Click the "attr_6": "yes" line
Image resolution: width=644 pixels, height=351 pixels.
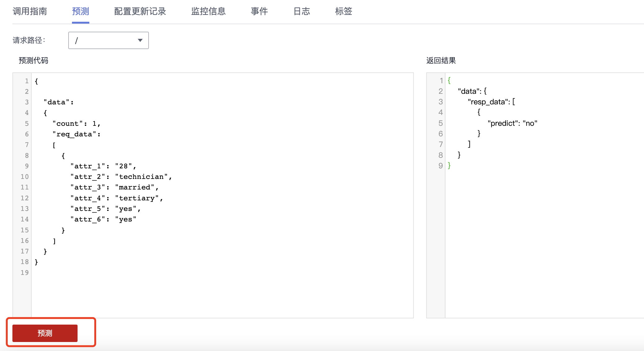click(x=103, y=219)
